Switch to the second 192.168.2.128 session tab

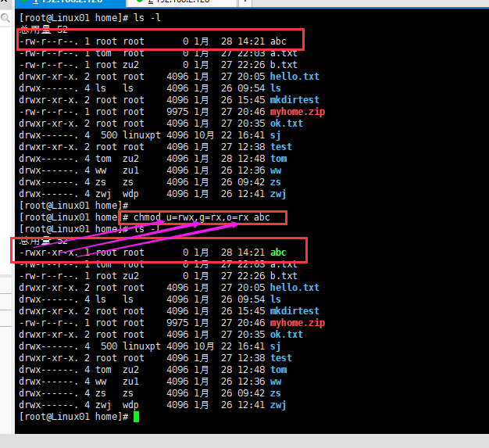coord(181,2)
